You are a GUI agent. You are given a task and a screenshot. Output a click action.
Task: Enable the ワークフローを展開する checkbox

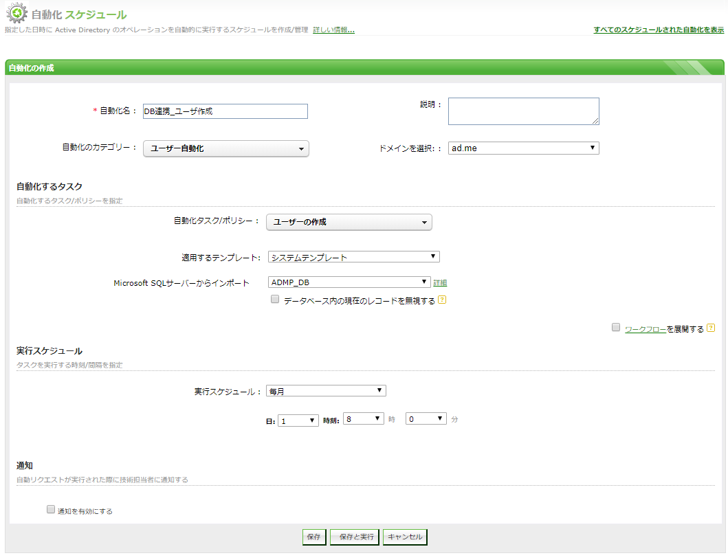point(616,328)
